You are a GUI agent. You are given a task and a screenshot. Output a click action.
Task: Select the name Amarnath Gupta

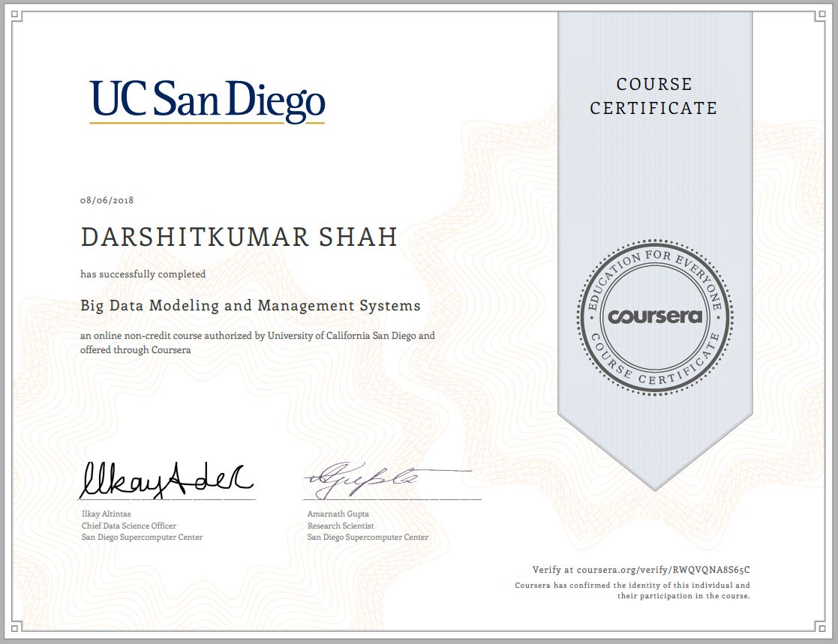coord(338,514)
